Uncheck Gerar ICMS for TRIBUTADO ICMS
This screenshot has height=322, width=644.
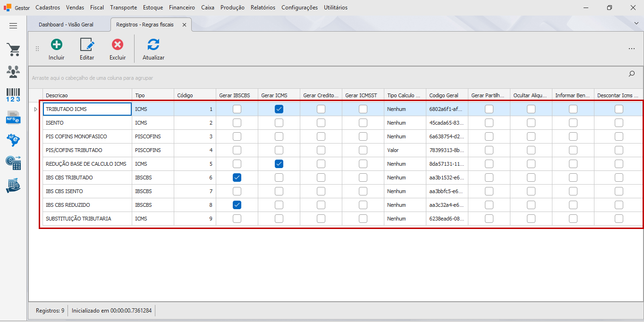click(x=279, y=109)
